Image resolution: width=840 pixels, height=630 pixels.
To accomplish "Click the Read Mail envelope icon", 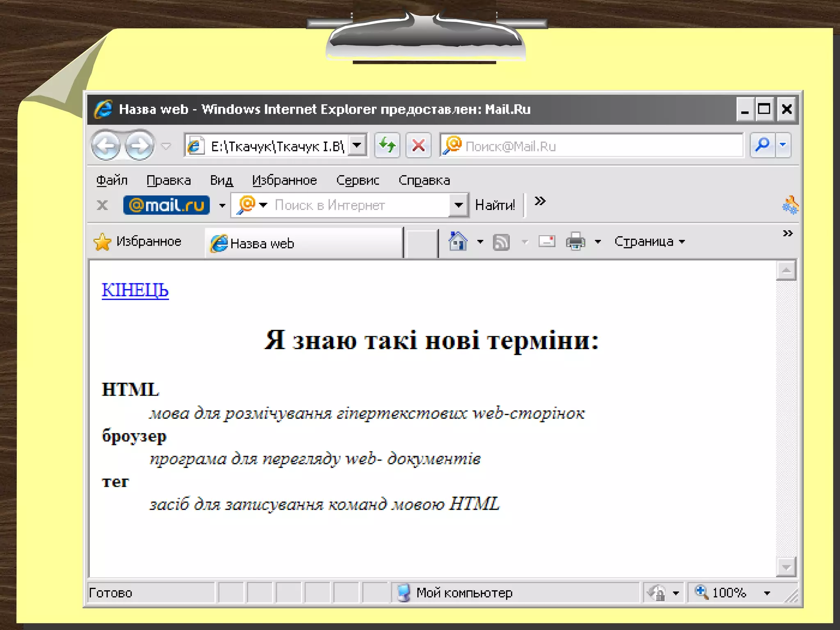I will [x=547, y=241].
